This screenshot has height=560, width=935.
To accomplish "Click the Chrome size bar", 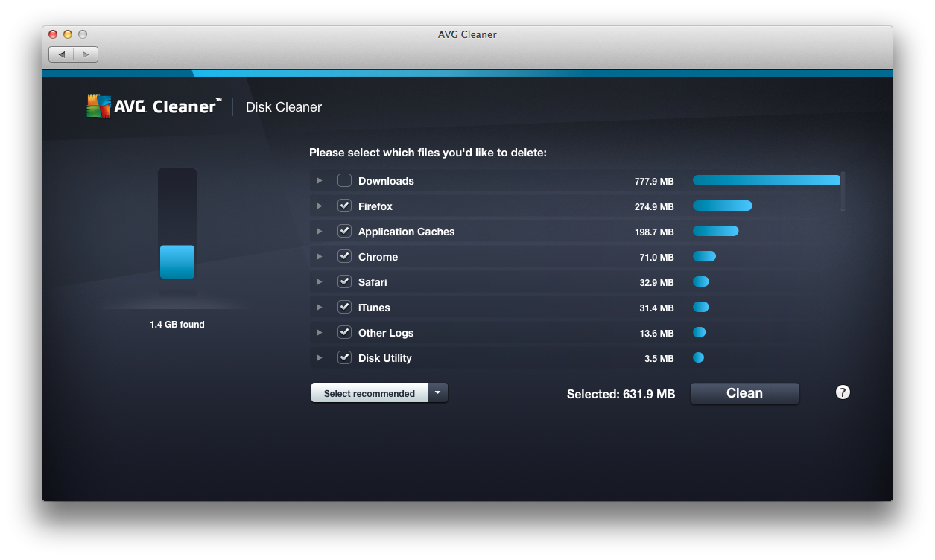I will point(704,256).
